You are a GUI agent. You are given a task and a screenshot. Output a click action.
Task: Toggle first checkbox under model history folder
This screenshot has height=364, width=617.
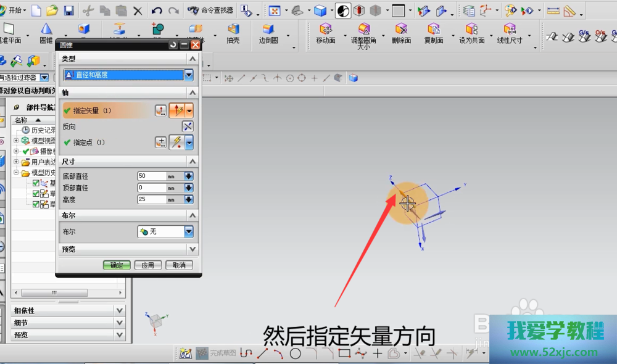tap(36, 184)
